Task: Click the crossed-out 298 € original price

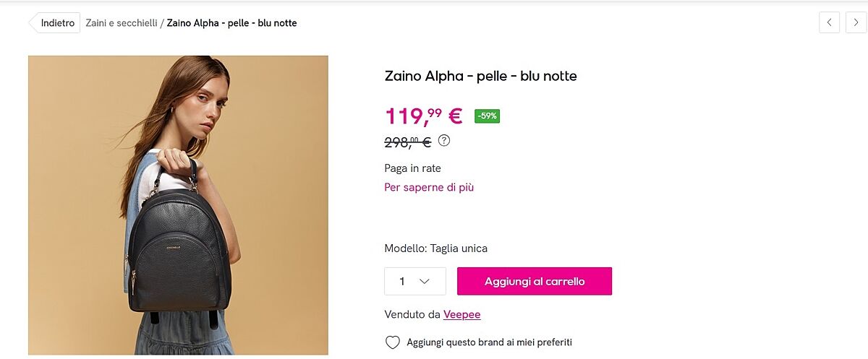Action: point(407,142)
